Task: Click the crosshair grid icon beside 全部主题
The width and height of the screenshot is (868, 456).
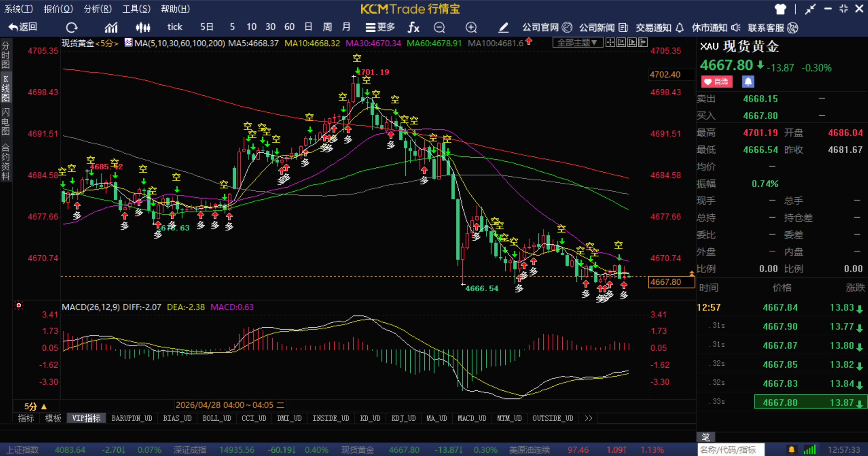Action: (x=610, y=43)
